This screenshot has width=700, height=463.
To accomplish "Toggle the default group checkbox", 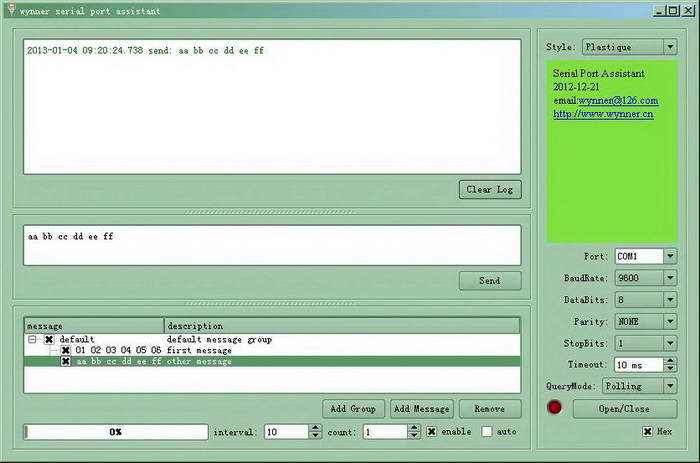I will click(49, 340).
